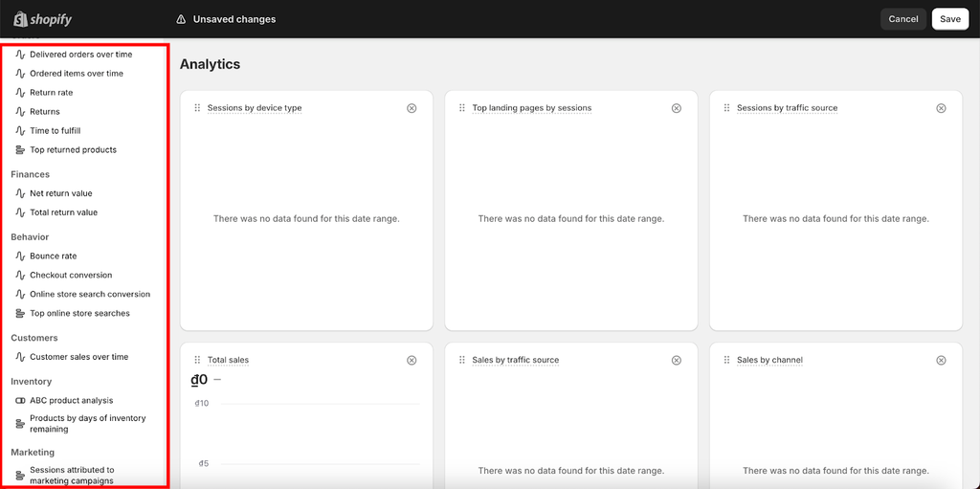Select the Time to fulfill metric
The image size is (980, 489).
click(x=55, y=131)
